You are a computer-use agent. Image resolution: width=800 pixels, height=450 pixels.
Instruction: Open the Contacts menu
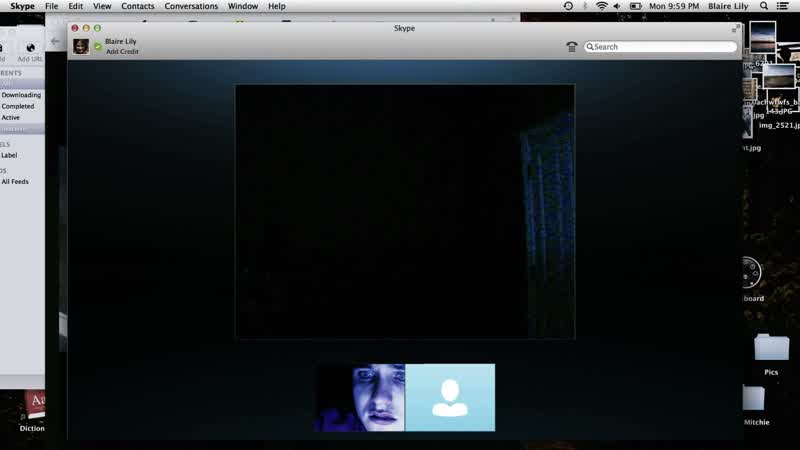(137, 6)
